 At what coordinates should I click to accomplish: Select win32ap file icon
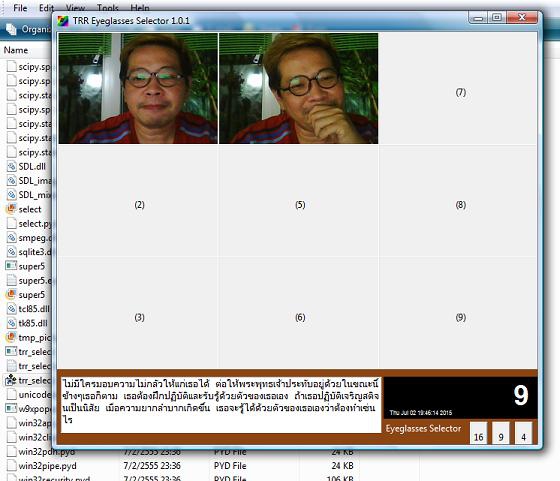[11, 423]
